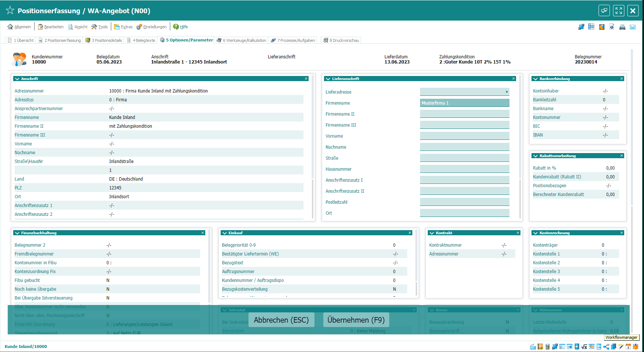Click the grid table icon in toolbar
This screenshot has height=352, width=644.
tap(591, 27)
